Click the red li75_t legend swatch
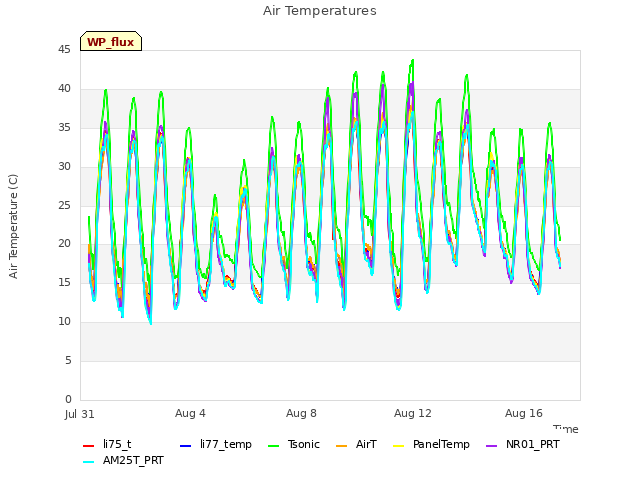This screenshot has width=640, height=480. click(x=89, y=445)
